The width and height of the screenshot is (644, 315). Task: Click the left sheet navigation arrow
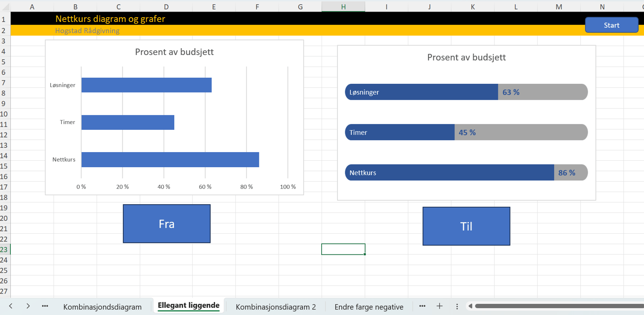[x=11, y=306]
